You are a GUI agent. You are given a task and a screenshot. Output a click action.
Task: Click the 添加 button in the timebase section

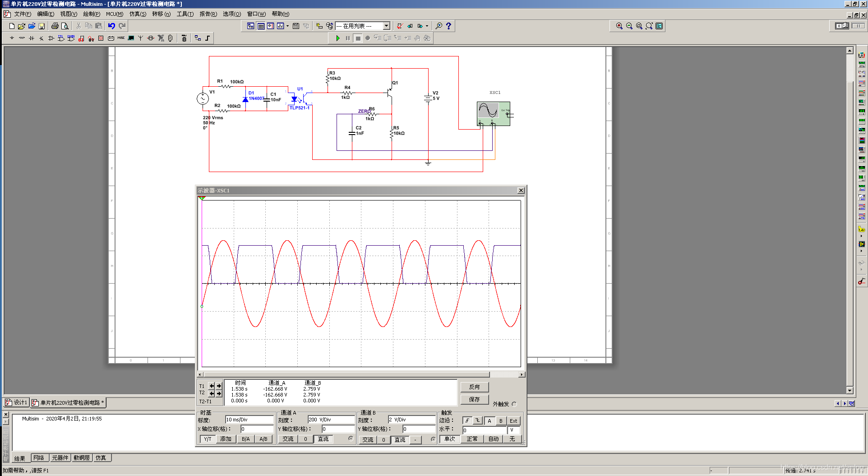pyautogui.click(x=226, y=439)
